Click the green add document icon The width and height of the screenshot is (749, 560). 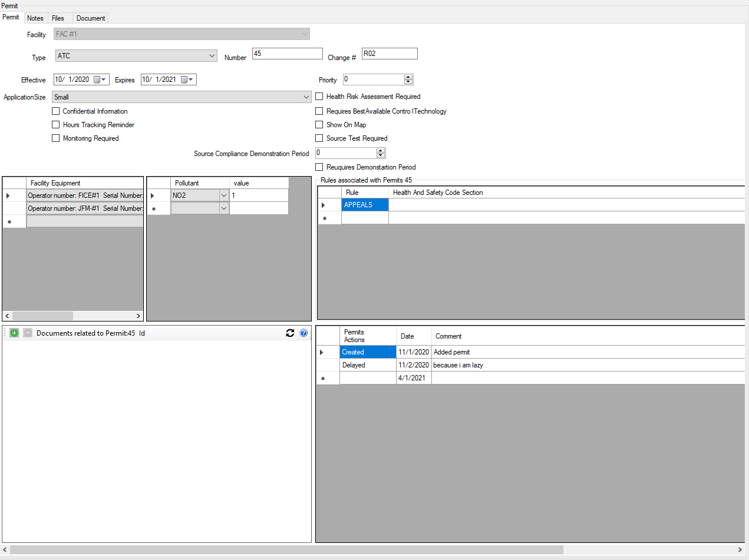14,333
